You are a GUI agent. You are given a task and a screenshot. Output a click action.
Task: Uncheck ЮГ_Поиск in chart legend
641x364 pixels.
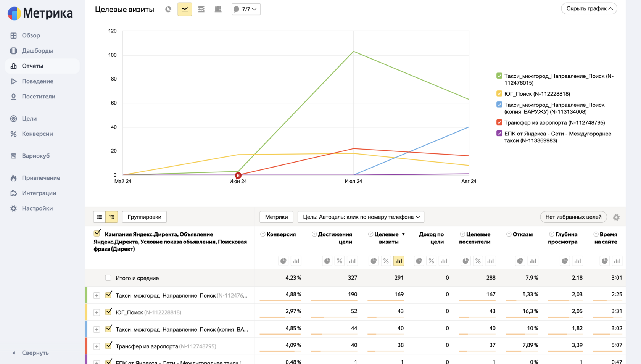click(x=499, y=93)
